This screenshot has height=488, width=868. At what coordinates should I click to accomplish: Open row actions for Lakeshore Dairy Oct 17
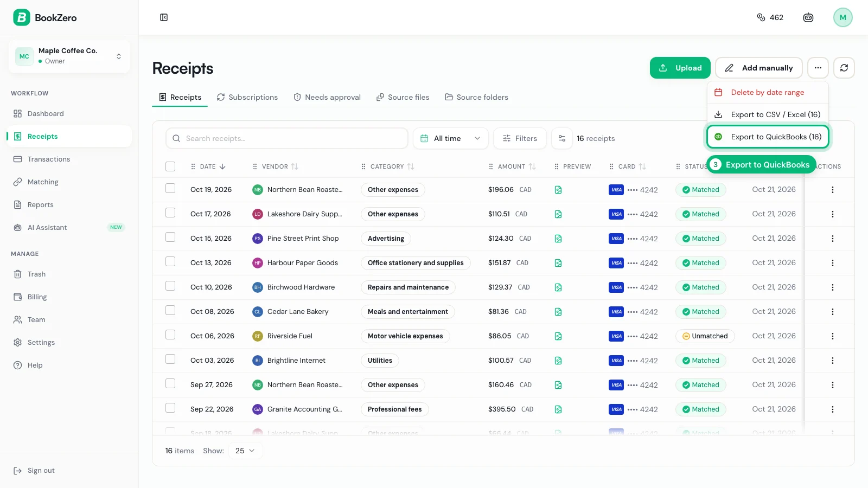click(832, 214)
